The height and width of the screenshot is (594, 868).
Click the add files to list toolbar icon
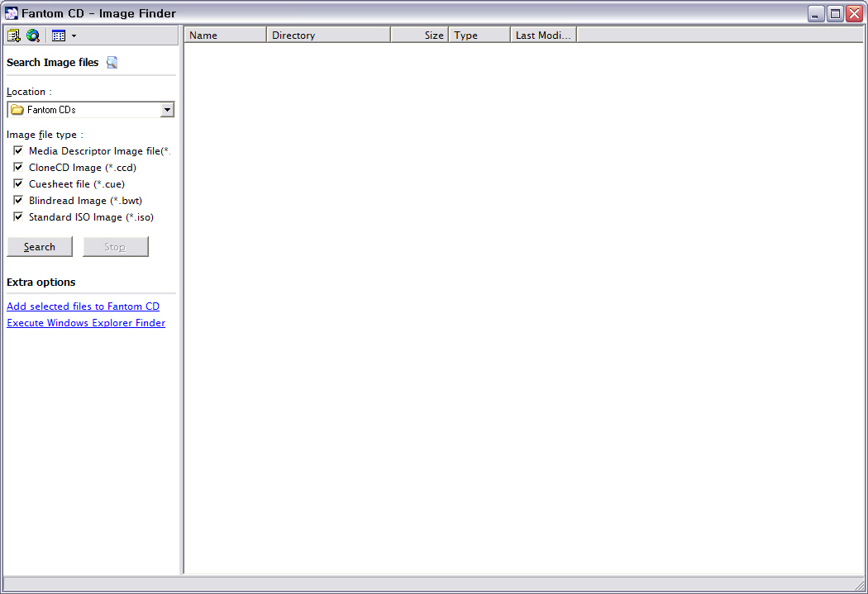coord(13,36)
